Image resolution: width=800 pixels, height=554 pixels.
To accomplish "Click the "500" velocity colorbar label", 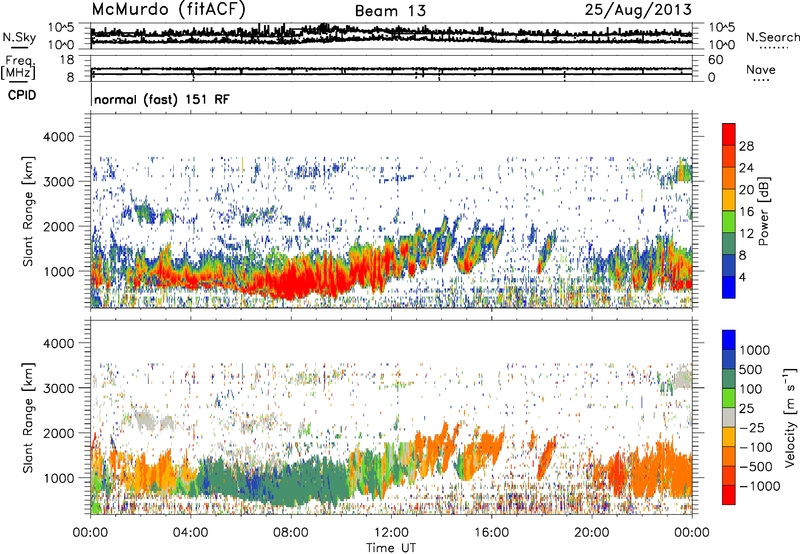I will pyautogui.click(x=751, y=369).
